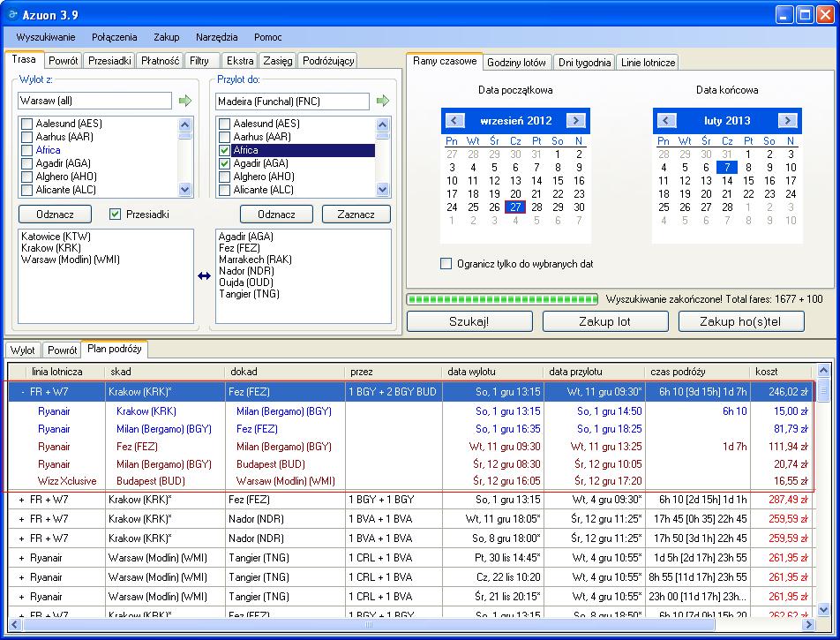Toggle the Przesiadki checkbox
Viewport: 840px width, 640px height.
point(115,215)
